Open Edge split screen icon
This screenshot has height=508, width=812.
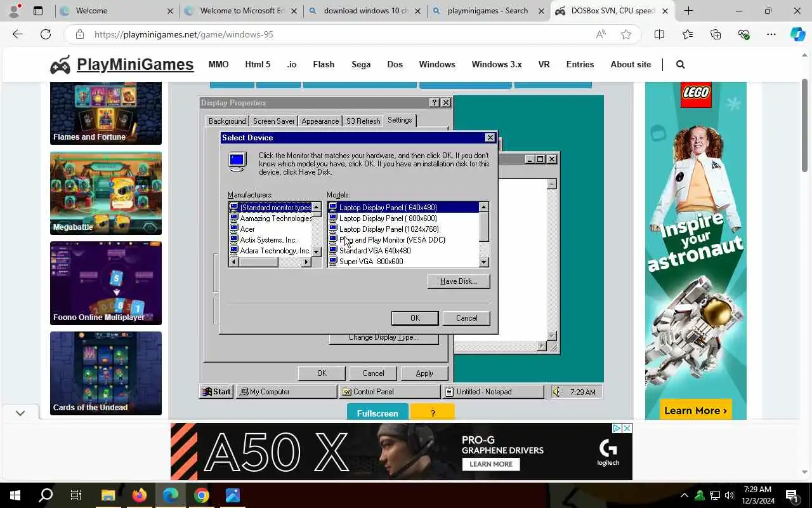[x=659, y=34]
